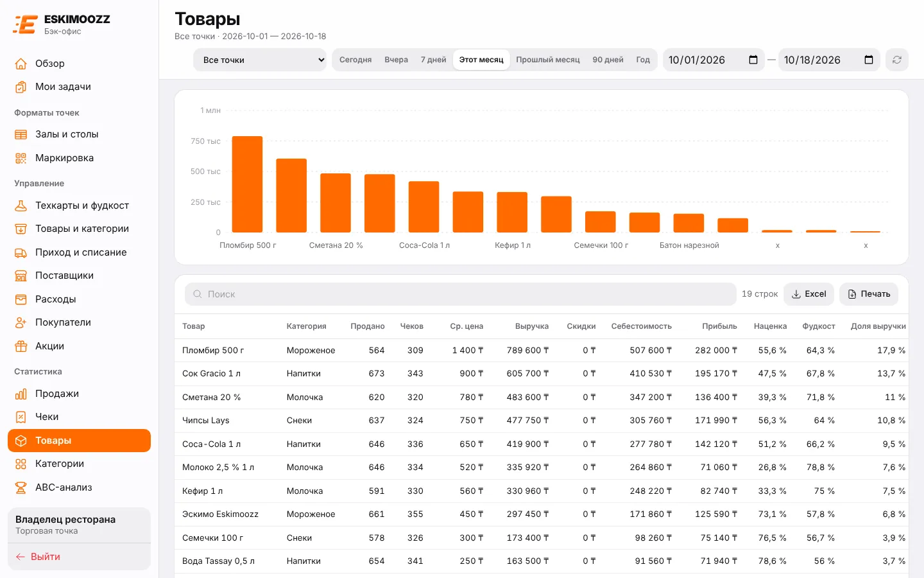This screenshot has height=578, width=924.
Task: Export table with Excel button
Action: [809, 294]
